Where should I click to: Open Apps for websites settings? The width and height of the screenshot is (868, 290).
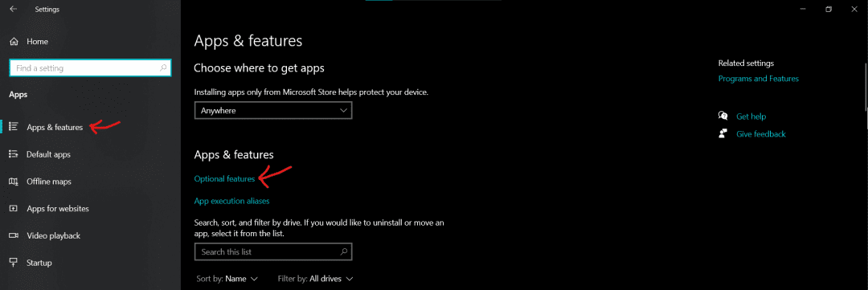[58, 209]
